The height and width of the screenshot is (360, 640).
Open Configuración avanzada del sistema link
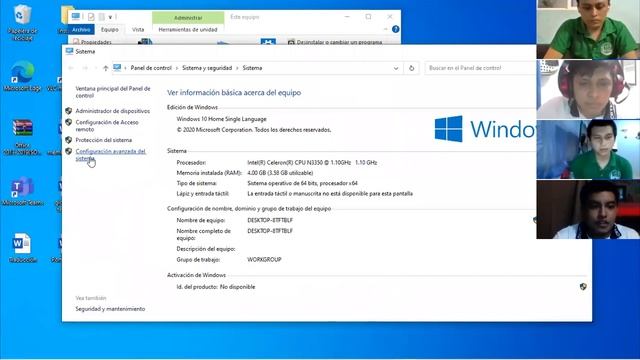pos(110,154)
